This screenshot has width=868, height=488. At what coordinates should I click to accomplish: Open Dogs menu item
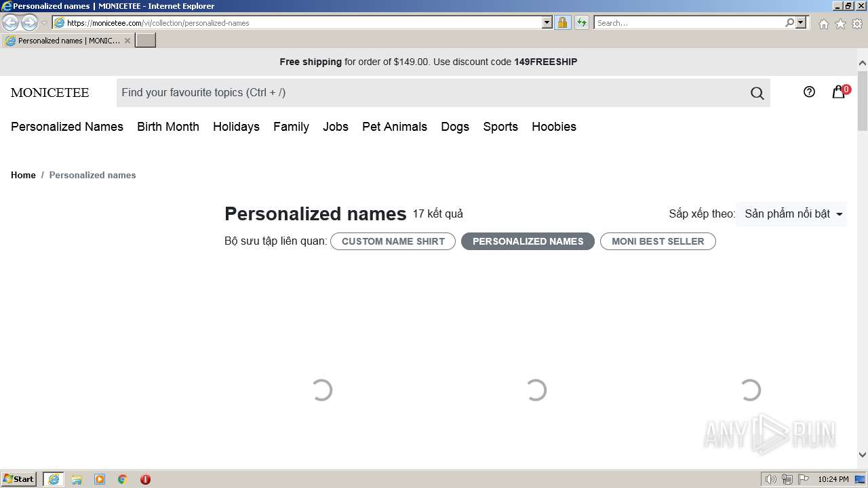pos(455,127)
